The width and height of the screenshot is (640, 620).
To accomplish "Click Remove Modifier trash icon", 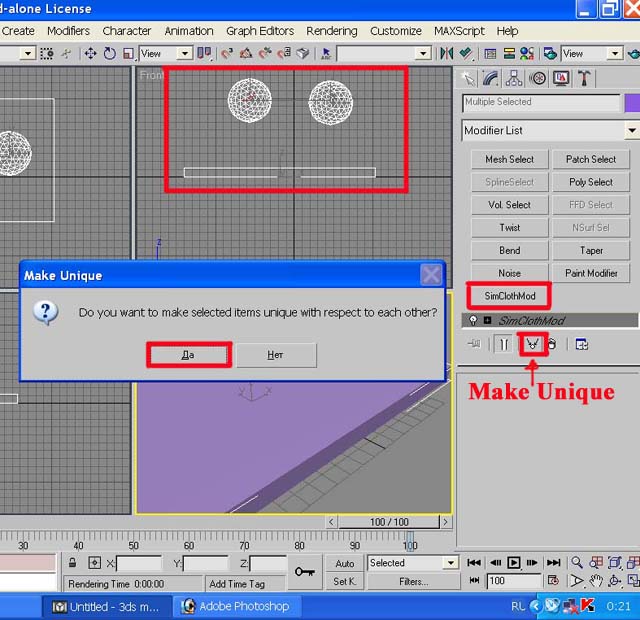I will (x=551, y=344).
